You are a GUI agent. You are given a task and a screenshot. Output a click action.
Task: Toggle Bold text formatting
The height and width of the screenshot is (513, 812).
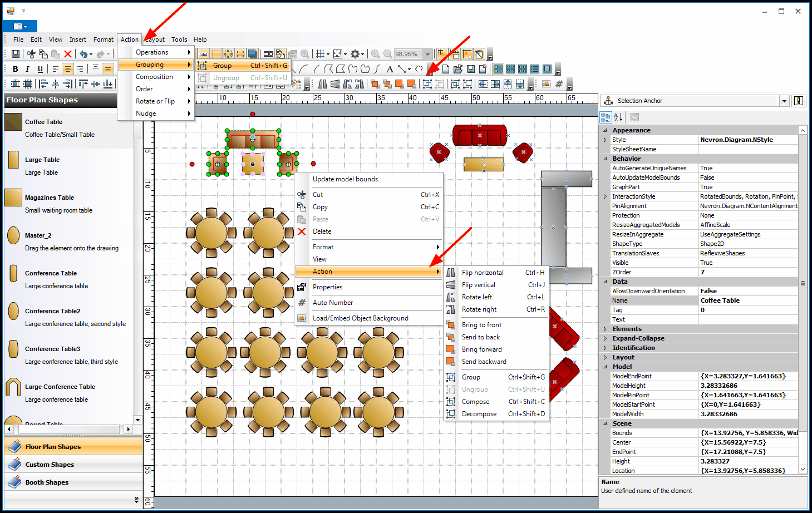coord(16,69)
